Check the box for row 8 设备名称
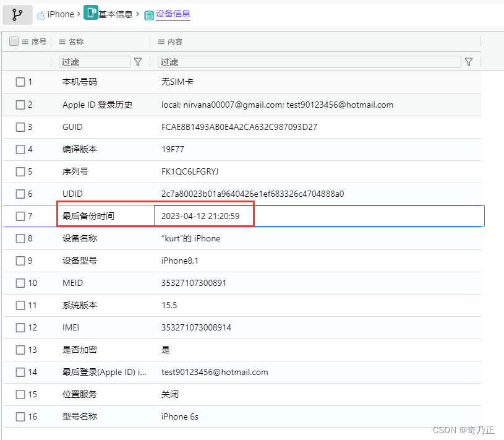This screenshot has width=504, height=440. pos(20,238)
